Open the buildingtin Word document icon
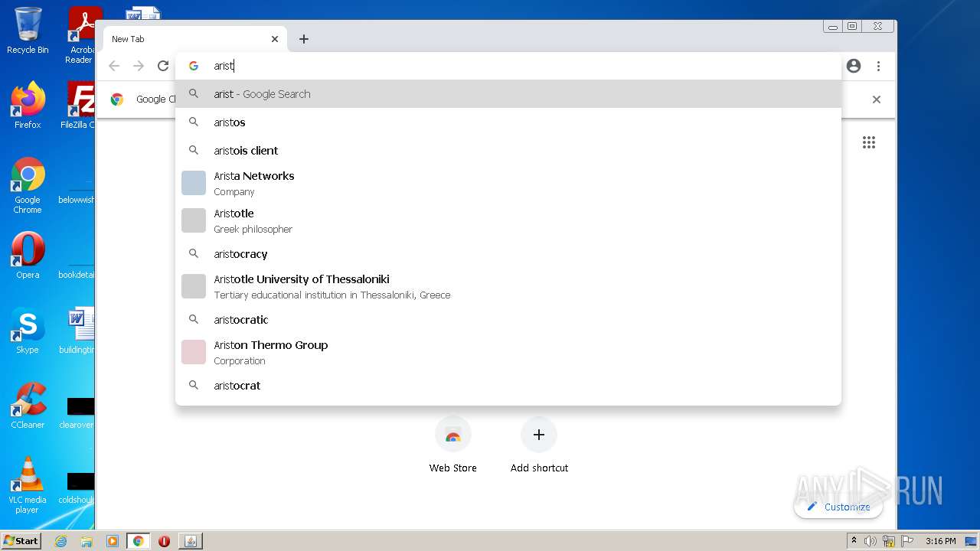 coord(78,331)
